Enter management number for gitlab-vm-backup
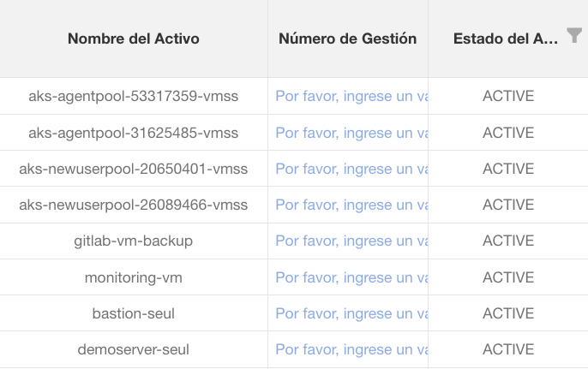This screenshot has height=369, width=588. 351,241
